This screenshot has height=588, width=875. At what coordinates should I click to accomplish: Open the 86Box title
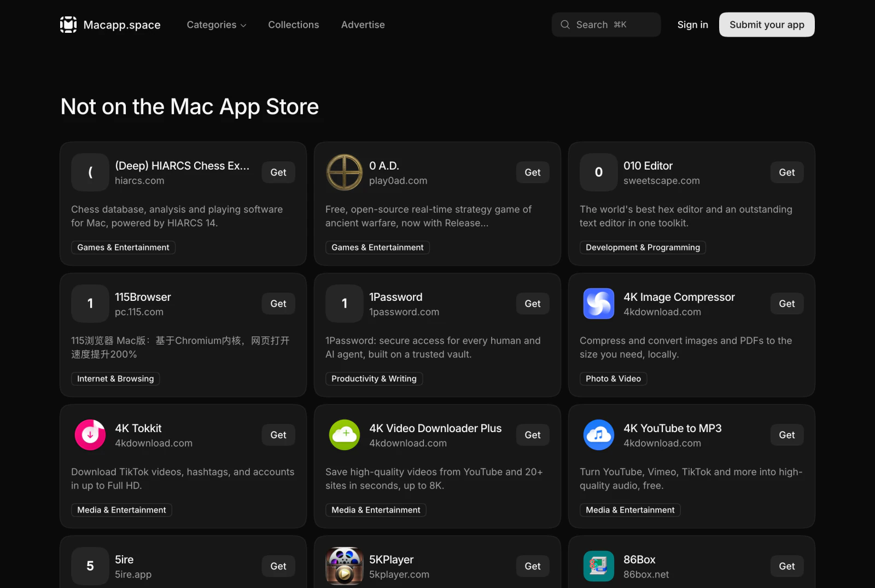[x=639, y=560]
